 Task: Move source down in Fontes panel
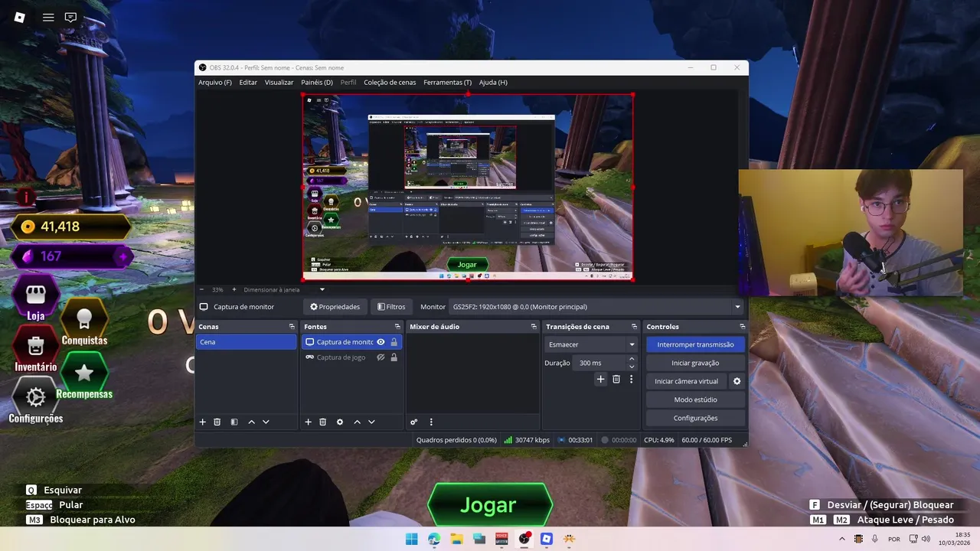click(x=371, y=422)
